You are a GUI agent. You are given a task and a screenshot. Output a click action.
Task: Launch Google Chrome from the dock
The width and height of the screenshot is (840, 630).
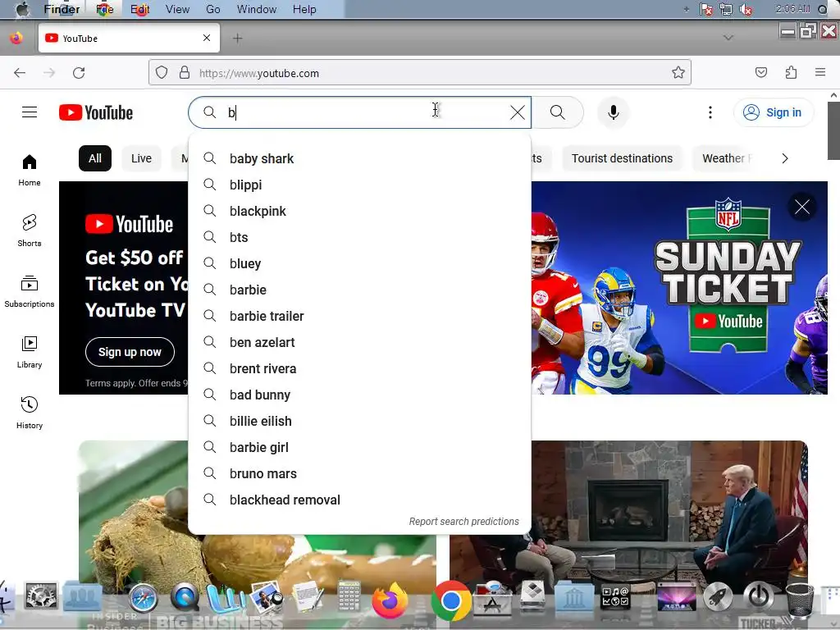(451, 601)
